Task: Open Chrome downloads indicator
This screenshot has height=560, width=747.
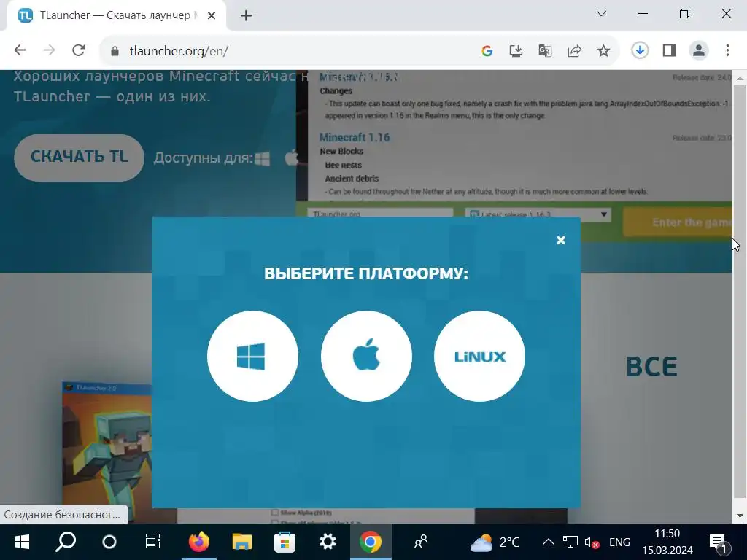Action: coord(640,50)
